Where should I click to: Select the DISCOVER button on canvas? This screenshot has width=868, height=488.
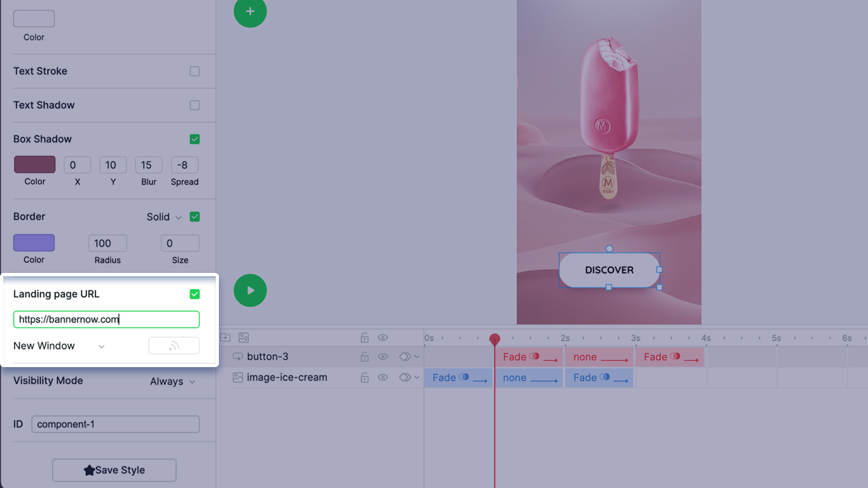point(609,270)
